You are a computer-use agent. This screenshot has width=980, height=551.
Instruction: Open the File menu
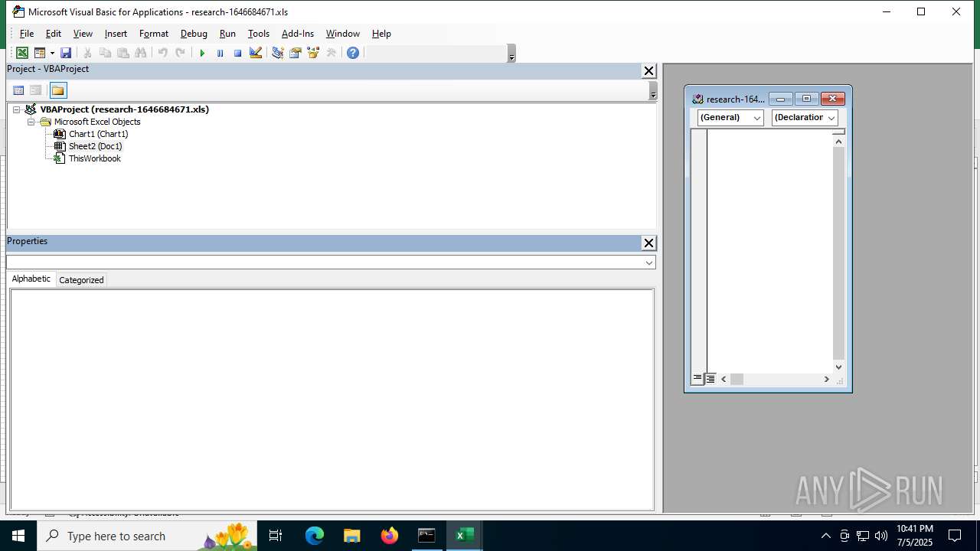coord(27,34)
